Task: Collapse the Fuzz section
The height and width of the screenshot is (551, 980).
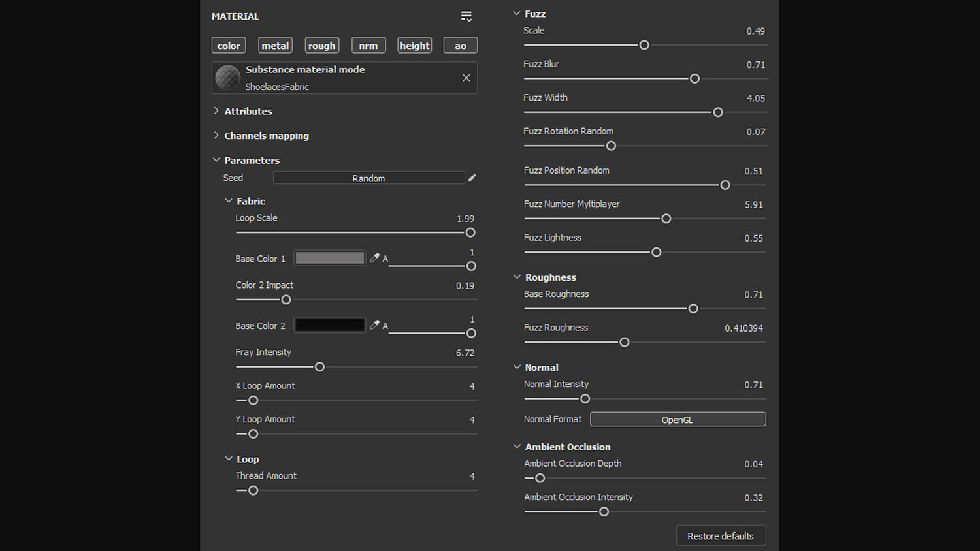Action: point(517,14)
